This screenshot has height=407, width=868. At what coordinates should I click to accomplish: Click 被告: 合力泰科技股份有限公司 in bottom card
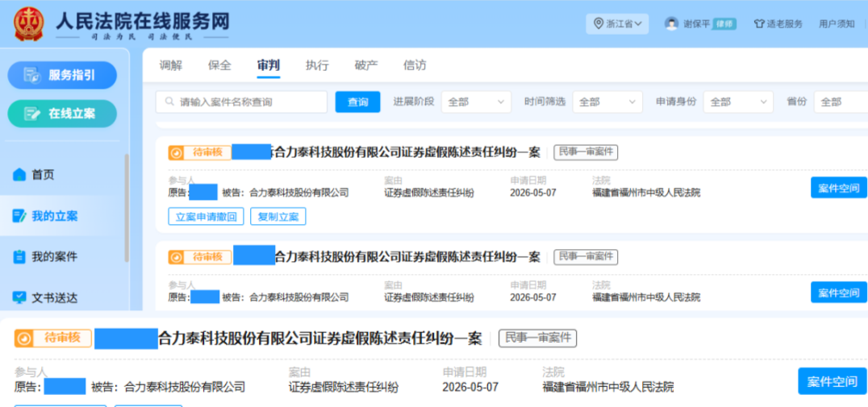point(168,387)
